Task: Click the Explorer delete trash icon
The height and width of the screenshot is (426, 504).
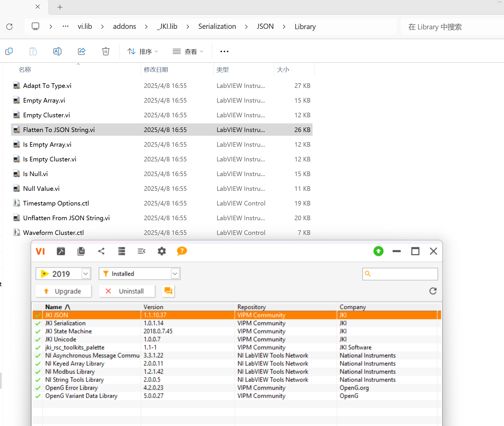Action: tap(106, 51)
